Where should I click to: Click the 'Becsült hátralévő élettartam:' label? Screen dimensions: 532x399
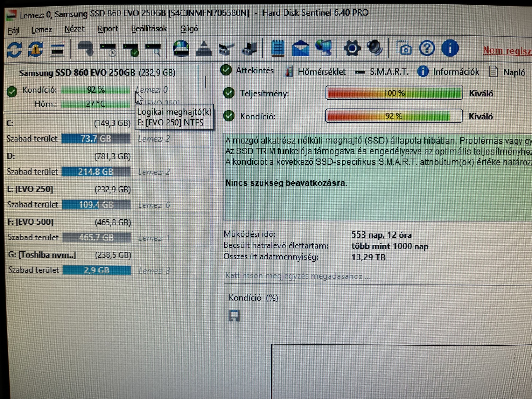[276, 246]
